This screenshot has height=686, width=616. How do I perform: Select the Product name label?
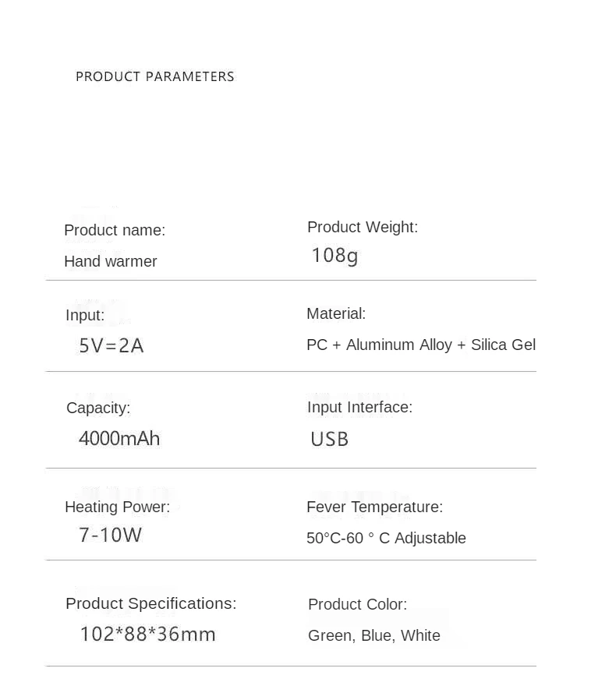click(x=115, y=230)
